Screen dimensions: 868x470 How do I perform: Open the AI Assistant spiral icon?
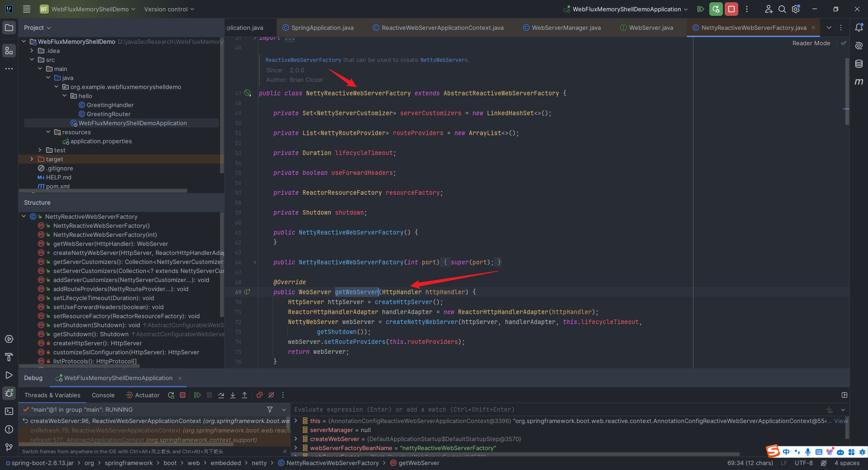(x=859, y=46)
